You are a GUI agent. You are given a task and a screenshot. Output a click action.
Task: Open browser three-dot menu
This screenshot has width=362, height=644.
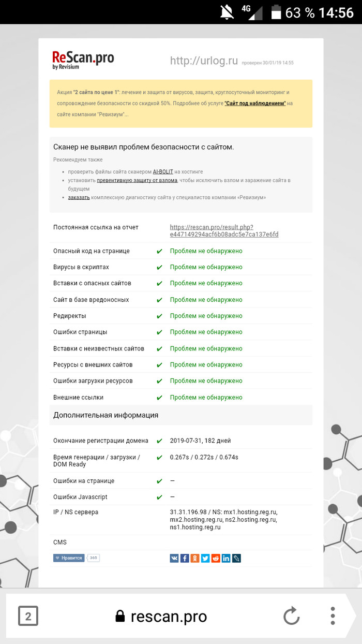point(333,616)
